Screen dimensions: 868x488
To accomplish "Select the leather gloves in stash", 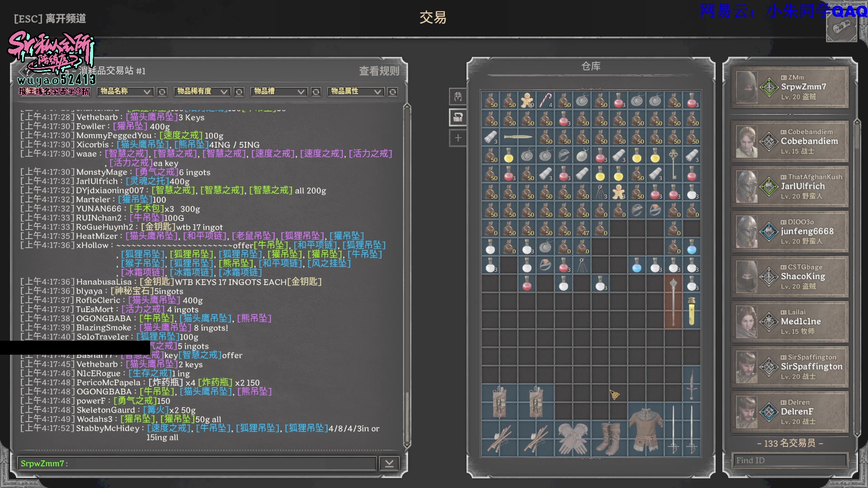I will [x=573, y=438].
